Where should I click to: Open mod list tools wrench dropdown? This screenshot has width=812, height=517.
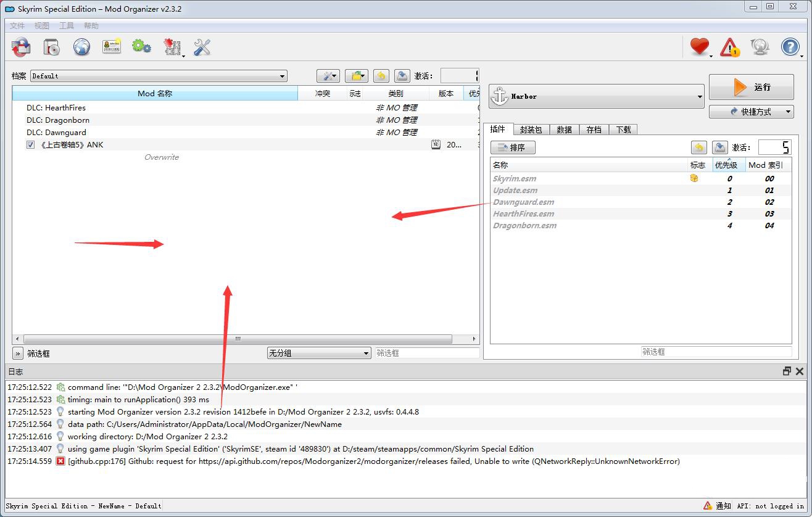click(328, 76)
